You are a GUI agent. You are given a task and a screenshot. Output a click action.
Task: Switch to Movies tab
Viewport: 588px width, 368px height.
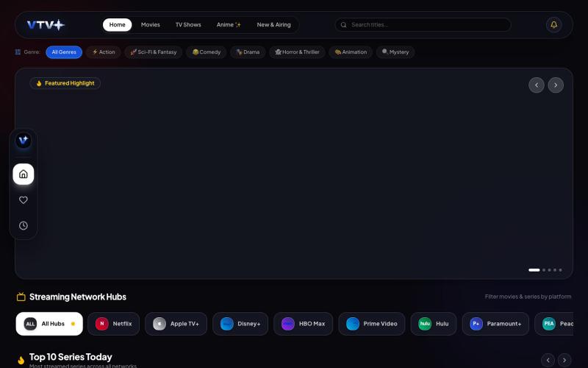pyautogui.click(x=151, y=25)
